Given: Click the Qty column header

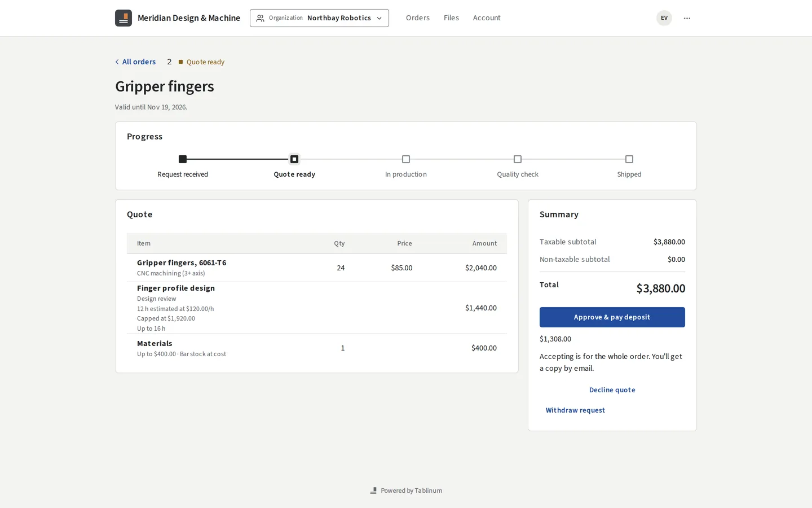Looking at the screenshot, I should [339, 243].
